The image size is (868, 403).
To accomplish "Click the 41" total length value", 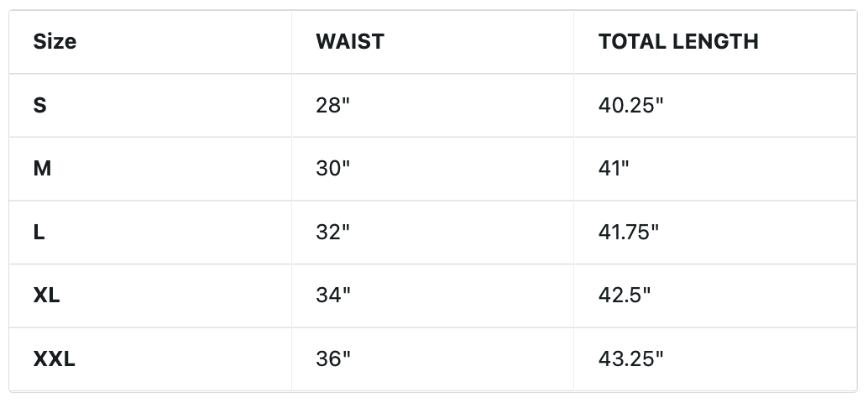I will [614, 168].
